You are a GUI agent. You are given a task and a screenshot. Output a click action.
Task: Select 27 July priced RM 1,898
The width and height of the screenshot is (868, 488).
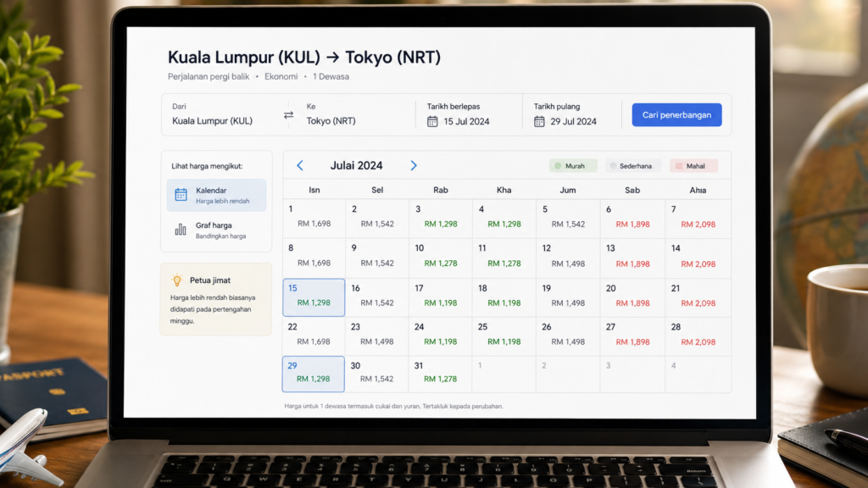(632, 336)
